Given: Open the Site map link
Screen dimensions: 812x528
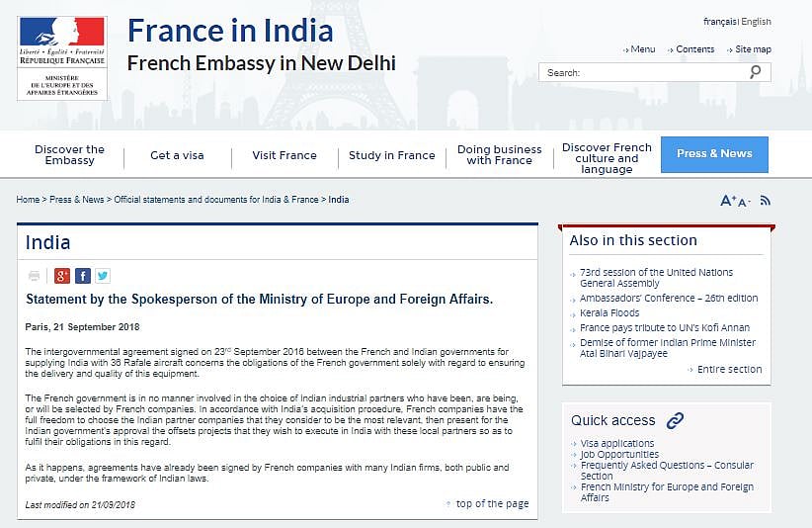Looking at the screenshot, I should coord(753,49).
